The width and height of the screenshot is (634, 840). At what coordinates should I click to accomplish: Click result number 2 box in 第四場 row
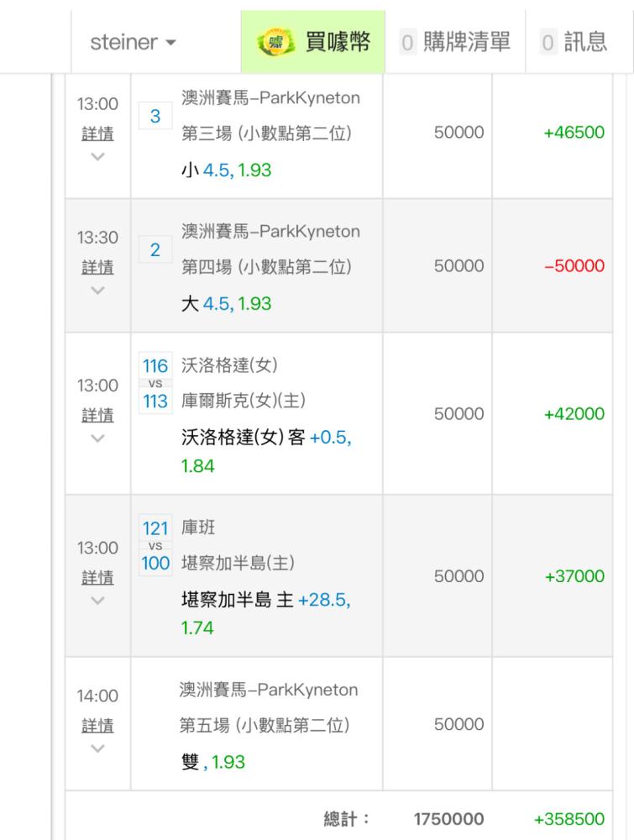click(x=155, y=249)
